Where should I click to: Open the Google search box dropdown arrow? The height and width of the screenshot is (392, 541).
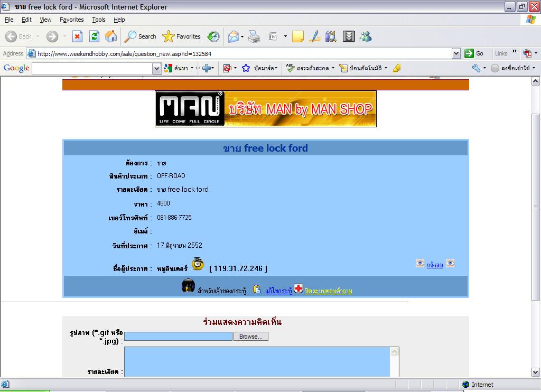click(156, 68)
